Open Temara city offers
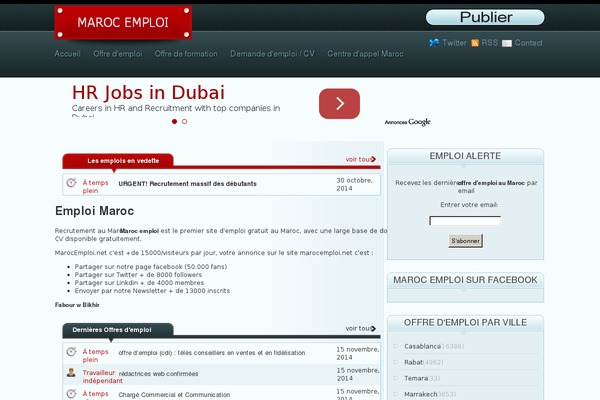Screen dimensions: 600x400 416,378
